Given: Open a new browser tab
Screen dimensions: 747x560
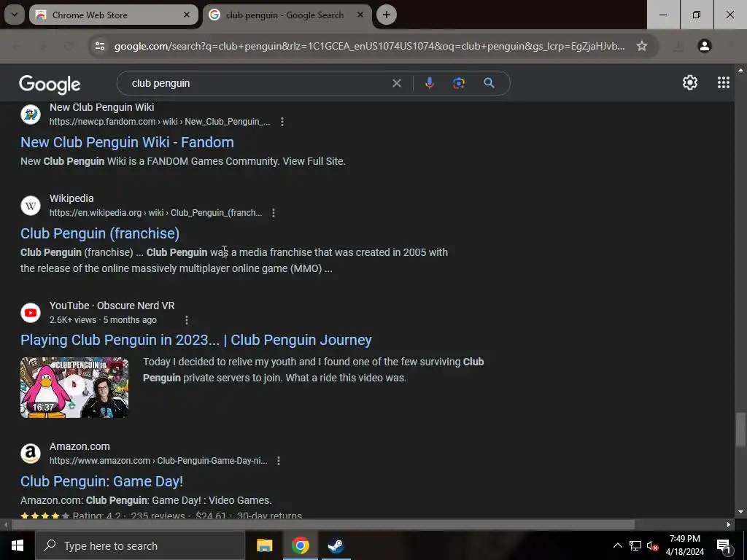Looking at the screenshot, I should 387,15.
